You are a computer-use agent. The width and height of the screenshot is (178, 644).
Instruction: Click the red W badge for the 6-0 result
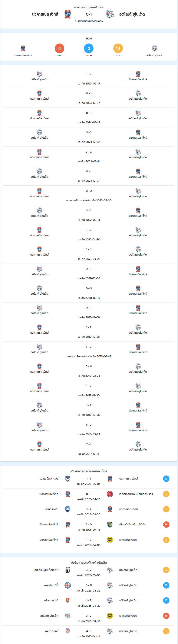166,525
